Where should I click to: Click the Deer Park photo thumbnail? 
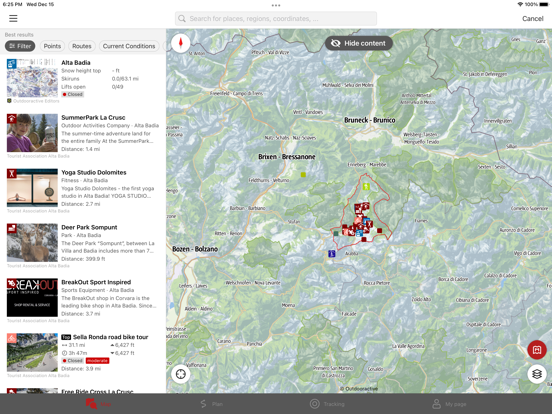(x=32, y=243)
